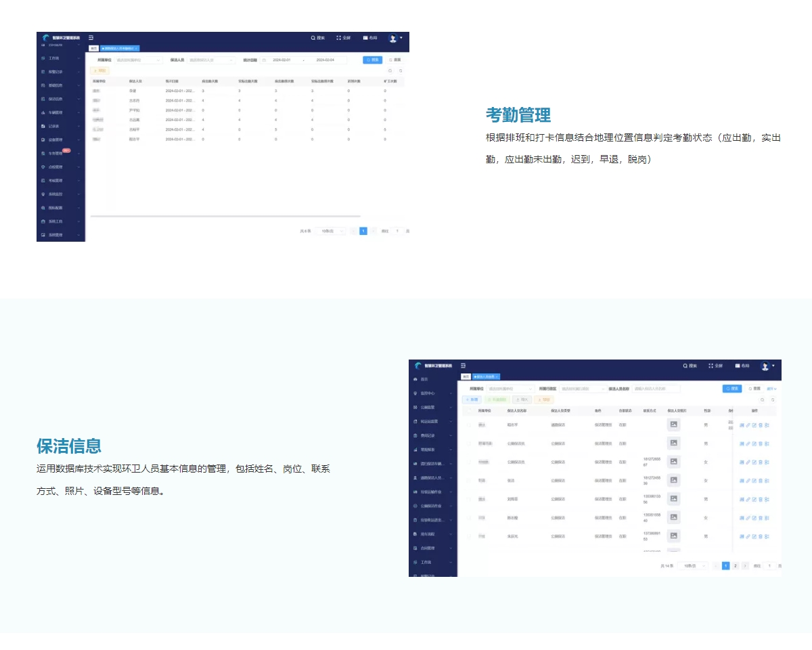
Task: Click the delete trash icon in the first staff row
Action: point(761,425)
